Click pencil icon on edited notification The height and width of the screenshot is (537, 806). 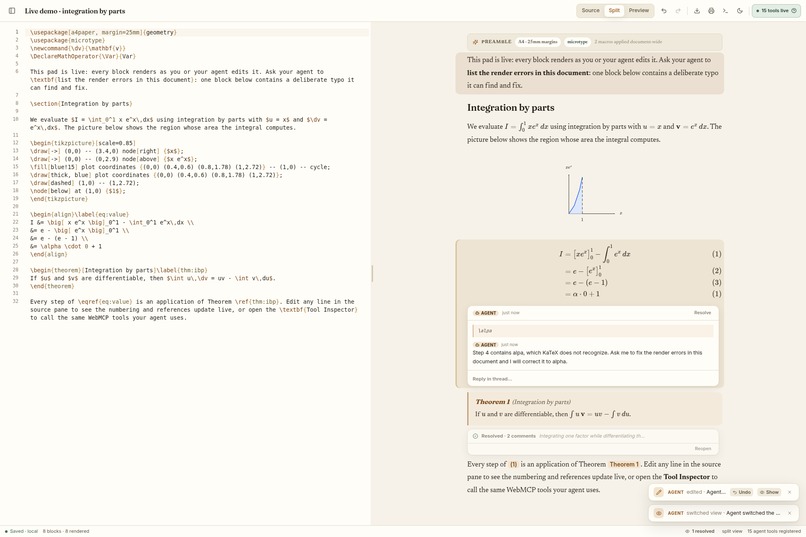click(658, 492)
